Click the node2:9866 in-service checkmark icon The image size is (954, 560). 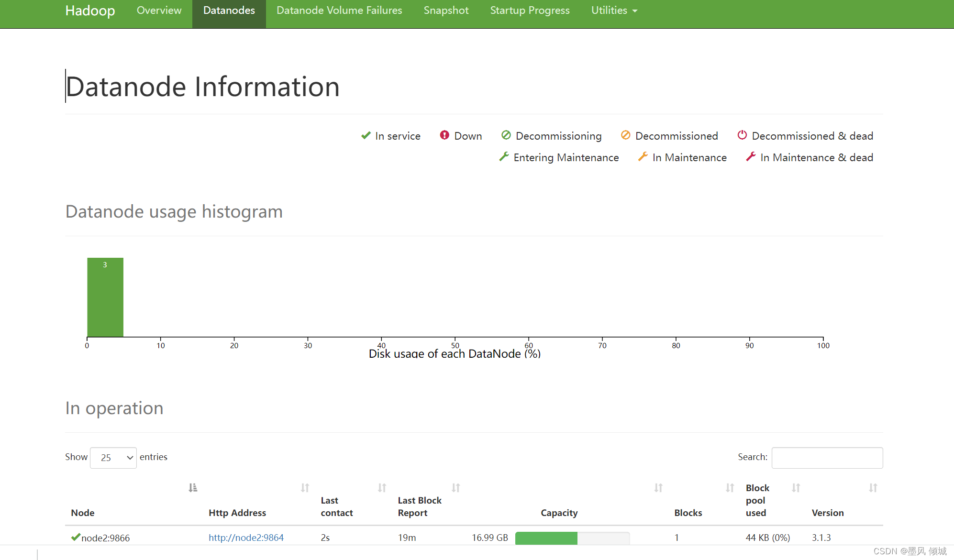tap(75, 537)
